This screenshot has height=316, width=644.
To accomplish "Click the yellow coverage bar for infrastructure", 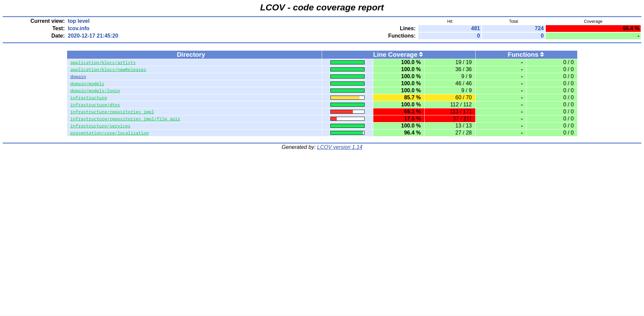I will 347,98.
